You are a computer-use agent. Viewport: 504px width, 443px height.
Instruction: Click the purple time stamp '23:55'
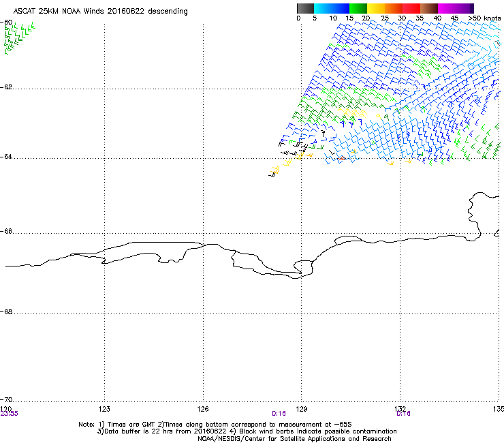(10, 414)
